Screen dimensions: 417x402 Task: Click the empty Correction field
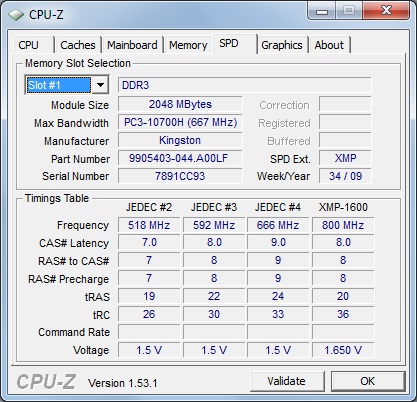[345, 104]
